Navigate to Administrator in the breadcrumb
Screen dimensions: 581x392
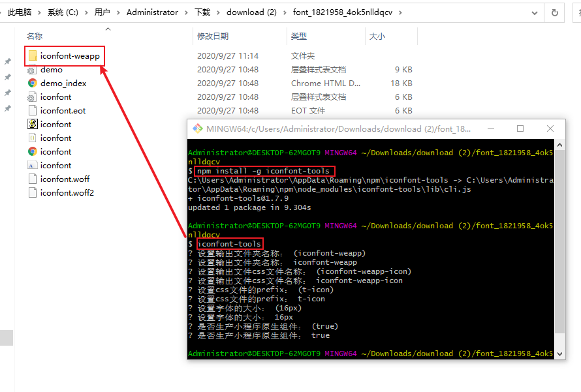[x=152, y=12]
